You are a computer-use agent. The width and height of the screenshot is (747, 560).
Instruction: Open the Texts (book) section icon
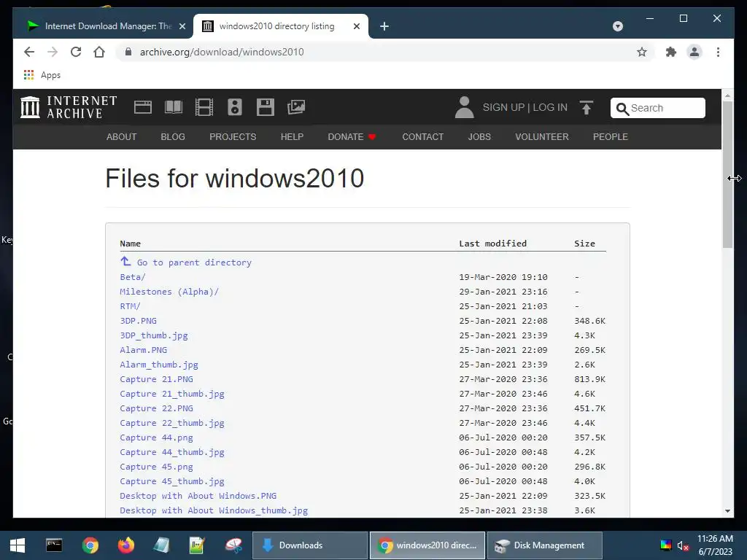point(174,107)
